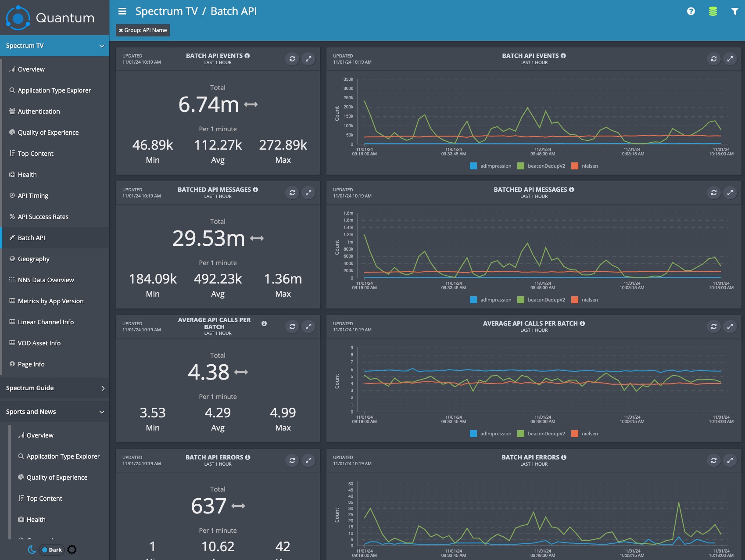Expand the Batch API Errors chart panel
The width and height of the screenshot is (745, 560).
click(730, 460)
